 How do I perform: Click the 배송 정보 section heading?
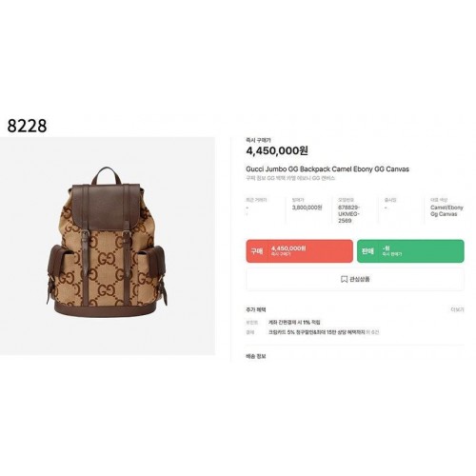pos(256,356)
